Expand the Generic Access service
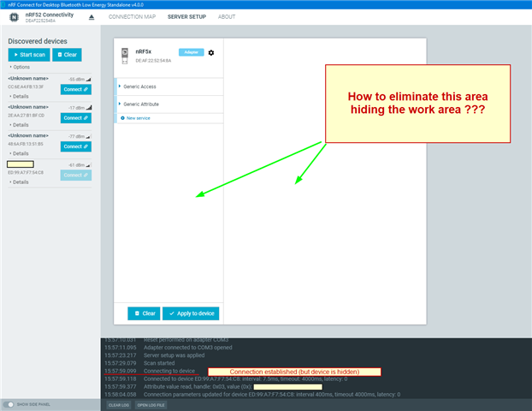 tap(170, 86)
